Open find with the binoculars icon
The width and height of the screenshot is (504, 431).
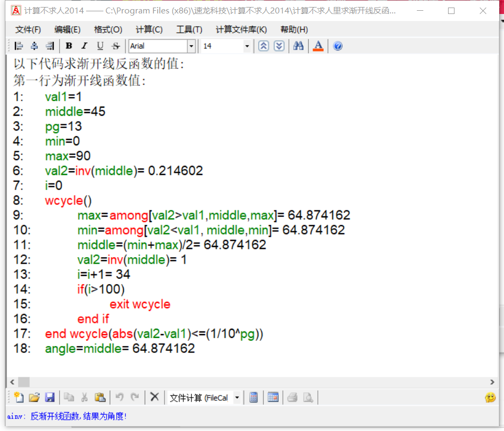pos(299,46)
